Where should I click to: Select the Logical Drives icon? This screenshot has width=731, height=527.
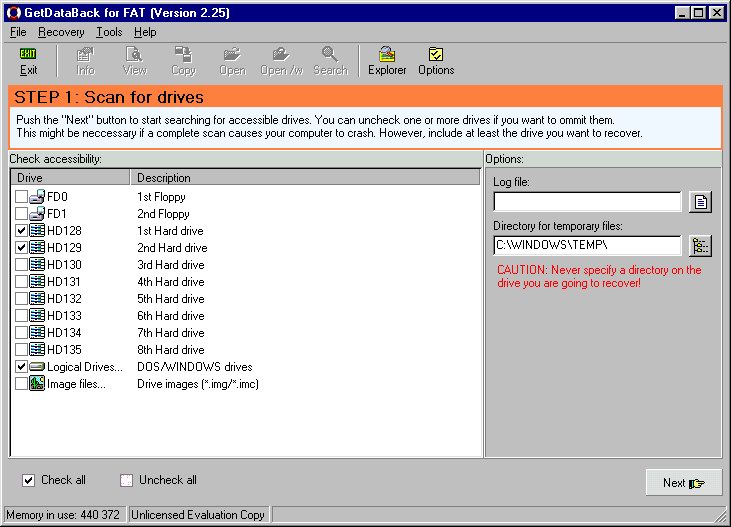click(x=38, y=367)
